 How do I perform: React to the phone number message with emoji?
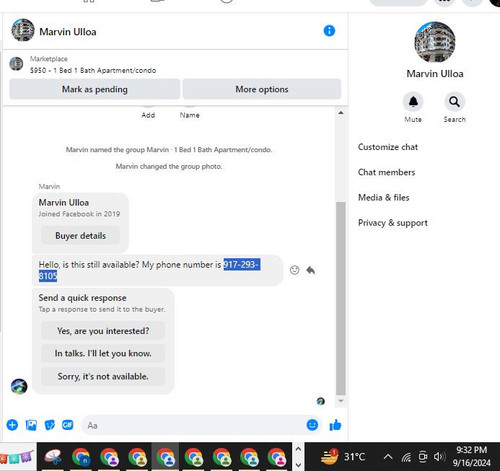tap(294, 270)
